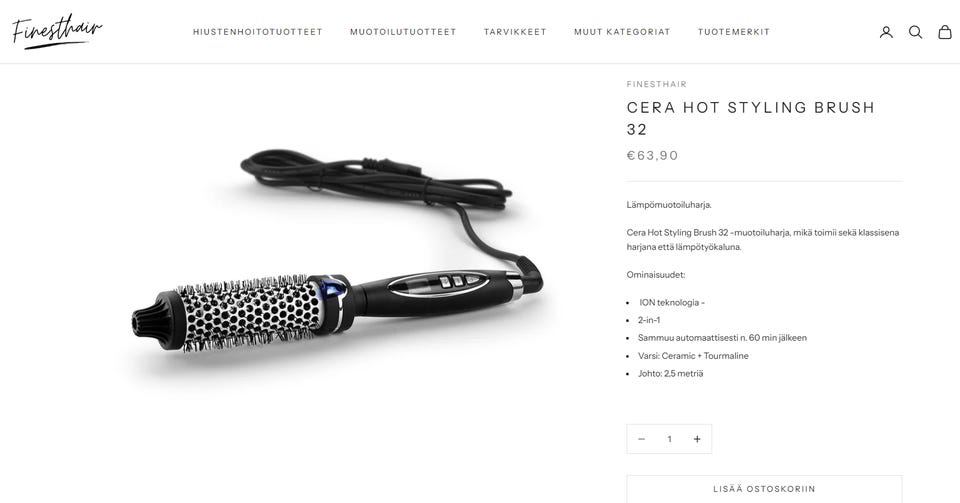This screenshot has width=960, height=503.
Task: Open the Muotoilutuotteet menu
Action: pyautogui.click(x=403, y=32)
